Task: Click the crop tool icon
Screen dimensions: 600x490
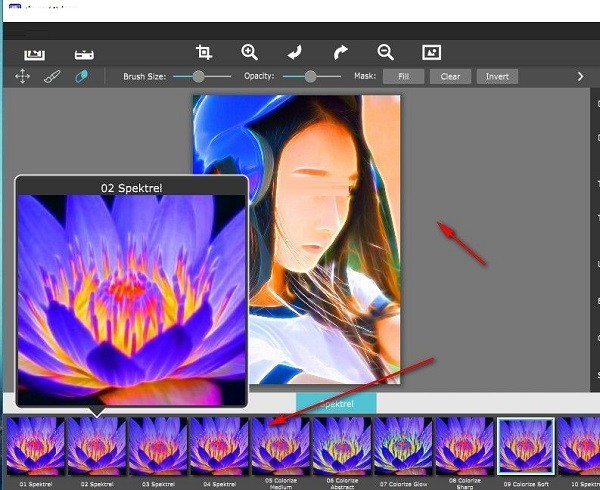Action: [204, 52]
